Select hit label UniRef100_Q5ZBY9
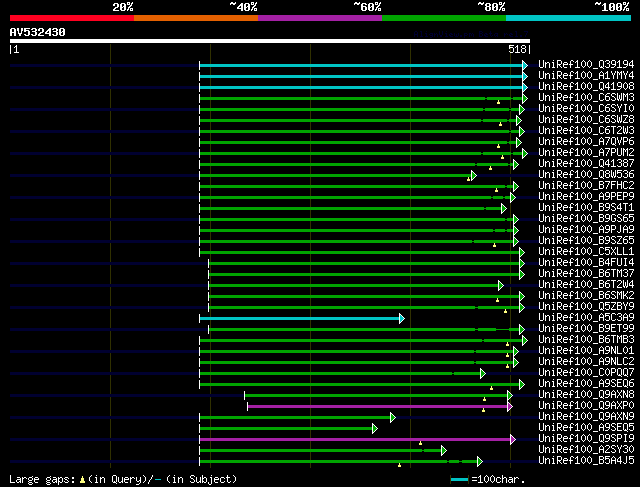The image size is (640, 487). 586,307
